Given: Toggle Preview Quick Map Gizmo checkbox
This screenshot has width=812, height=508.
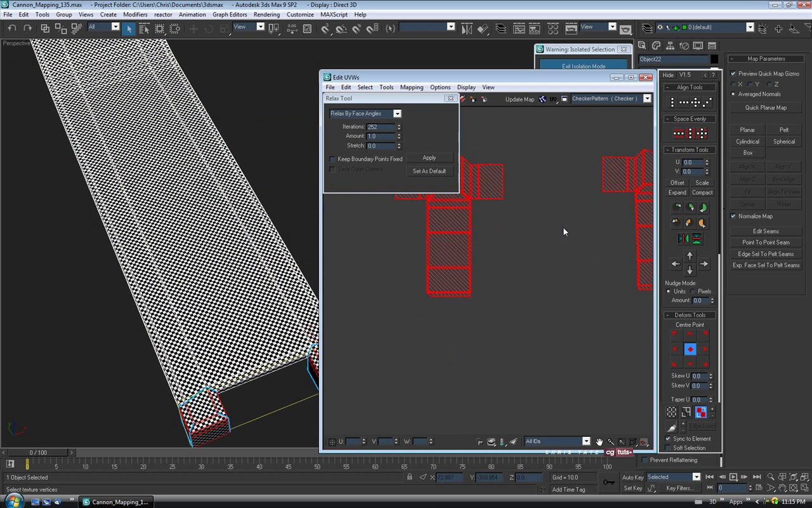Looking at the screenshot, I should [733, 74].
